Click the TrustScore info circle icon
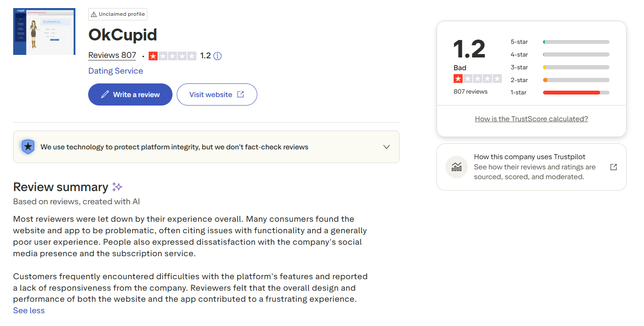644x326 pixels. tap(217, 56)
